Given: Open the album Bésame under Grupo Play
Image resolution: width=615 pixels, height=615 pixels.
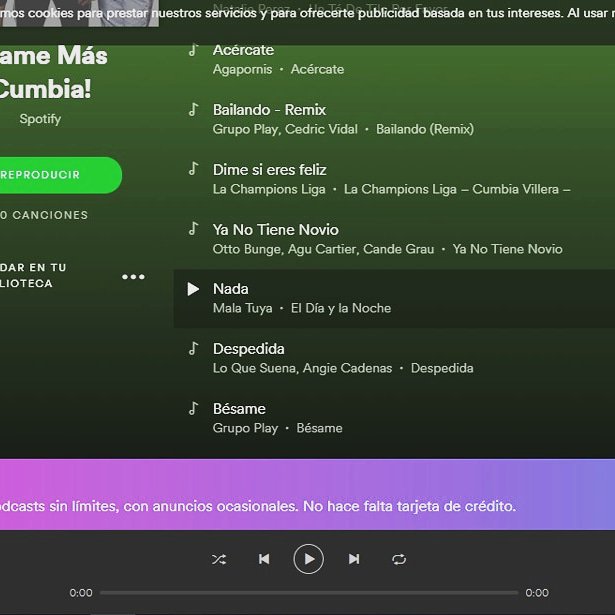Looking at the screenshot, I should click(x=319, y=428).
